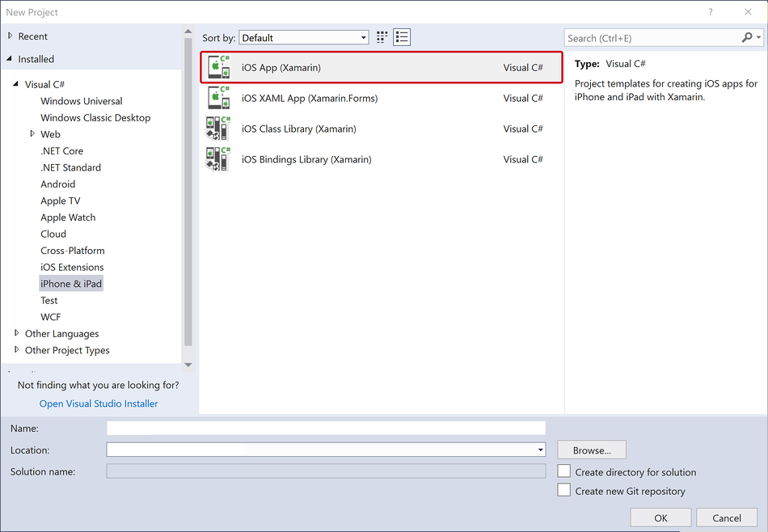Select WCF category
This screenshot has height=532, width=768.
(x=50, y=317)
